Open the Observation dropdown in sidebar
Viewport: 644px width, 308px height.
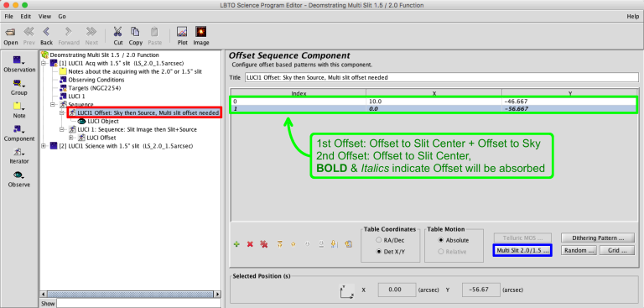pyautogui.click(x=19, y=64)
